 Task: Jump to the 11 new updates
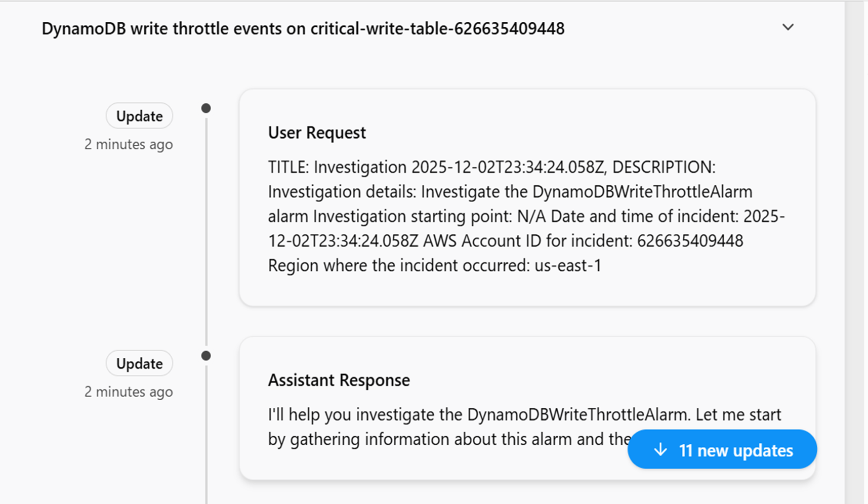(735, 450)
